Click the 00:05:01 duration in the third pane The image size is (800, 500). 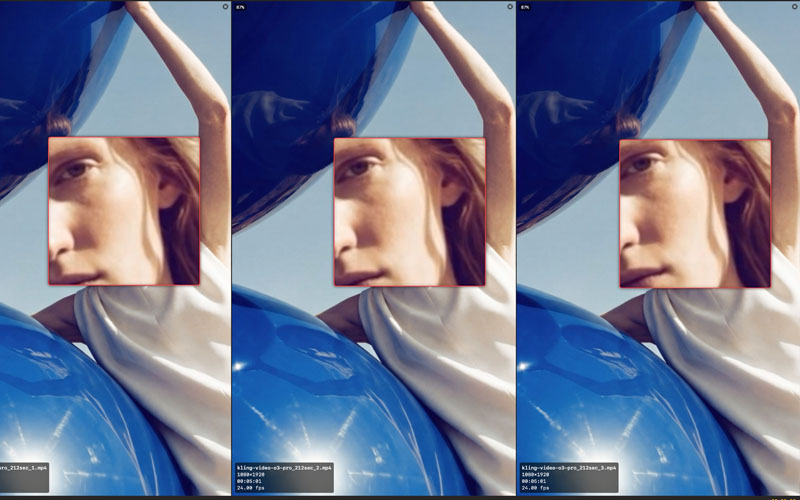[534, 481]
